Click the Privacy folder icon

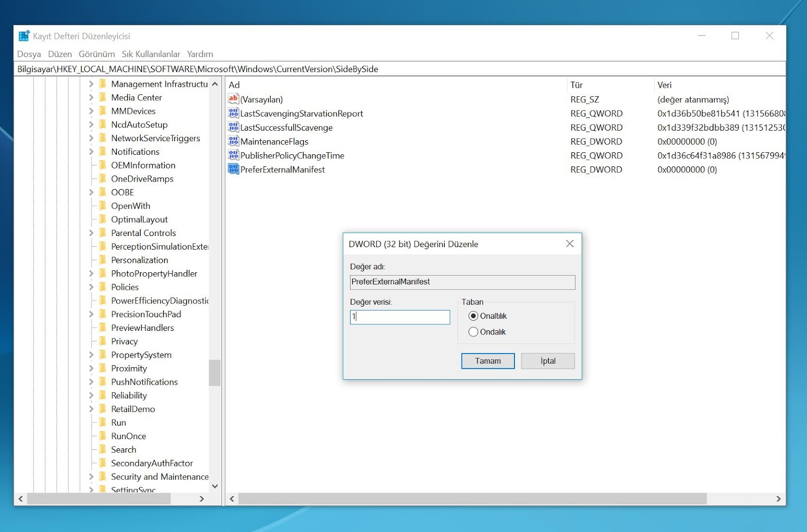coord(103,341)
